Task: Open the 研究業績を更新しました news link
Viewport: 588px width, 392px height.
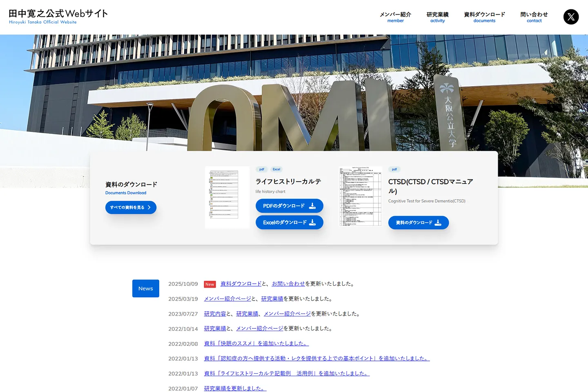Action: pyautogui.click(x=235, y=388)
